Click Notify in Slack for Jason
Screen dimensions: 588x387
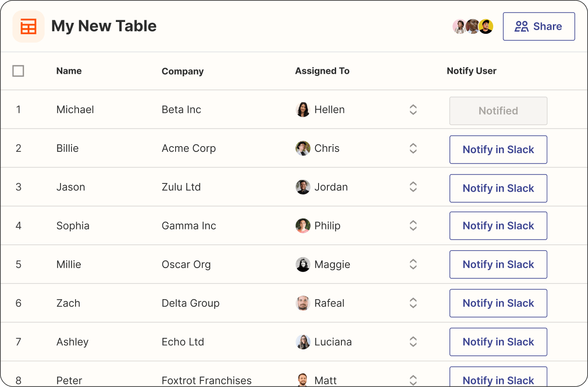pyautogui.click(x=498, y=188)
